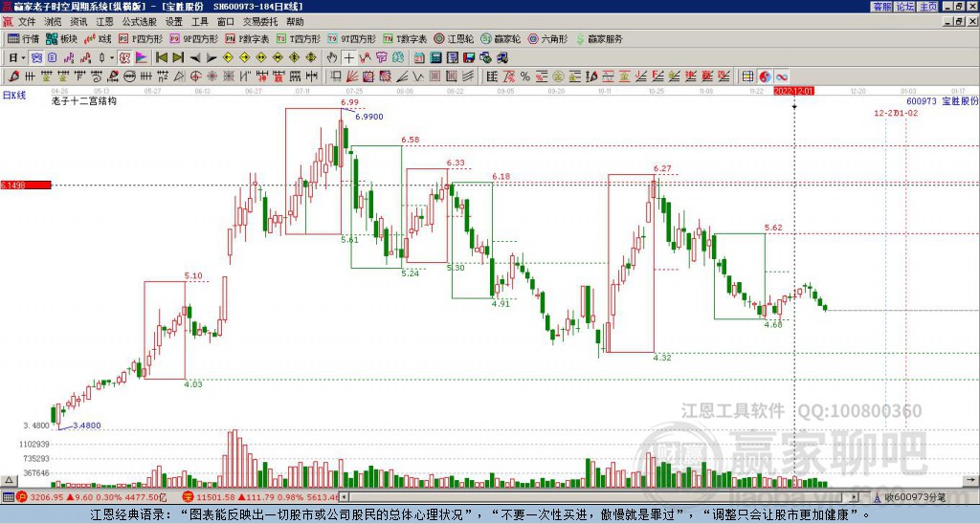The width and height of the screenshot is (980, 524).
Task: Select the percent % retracement tool
Action: [525, 76]
